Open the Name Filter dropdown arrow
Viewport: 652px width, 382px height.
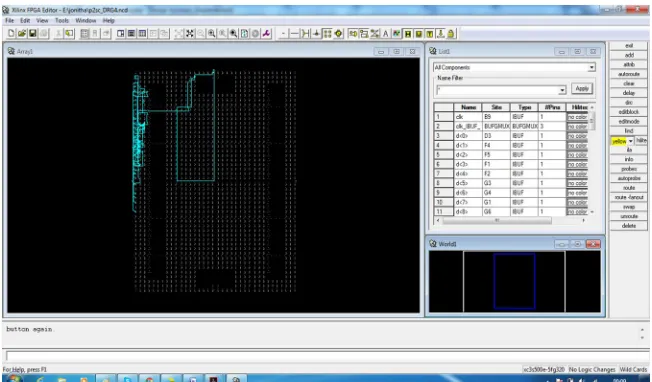[562, 90]
